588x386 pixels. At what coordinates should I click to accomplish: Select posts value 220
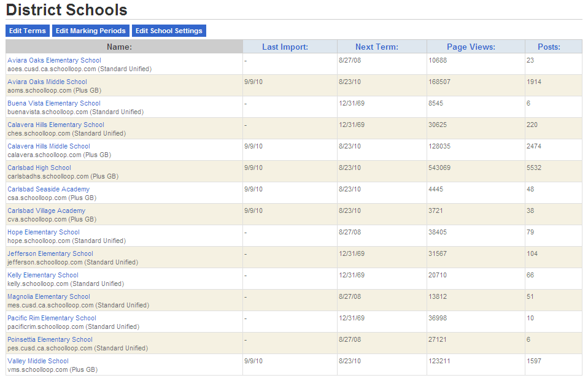click(532, 125)
